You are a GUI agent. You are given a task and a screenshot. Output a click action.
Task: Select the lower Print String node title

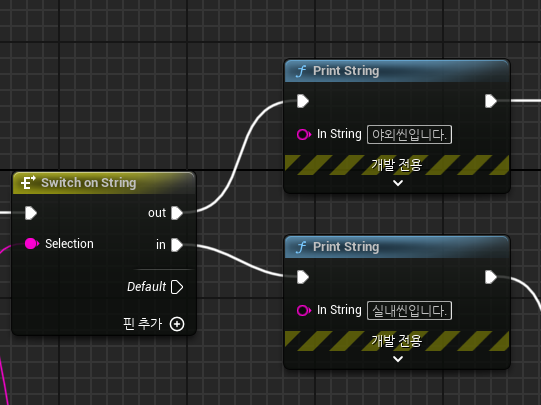click(x=346, y=247)
